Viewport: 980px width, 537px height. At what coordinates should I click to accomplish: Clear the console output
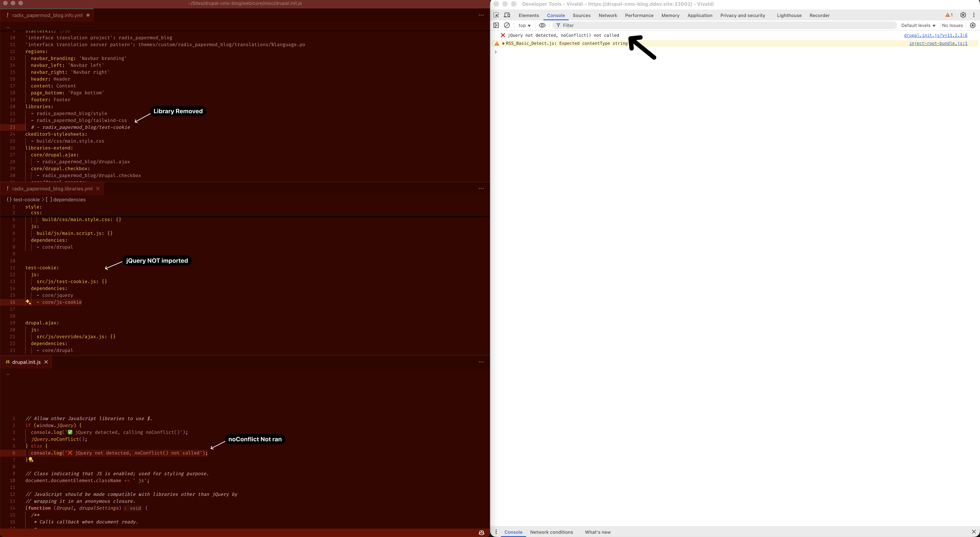point(507,25)
